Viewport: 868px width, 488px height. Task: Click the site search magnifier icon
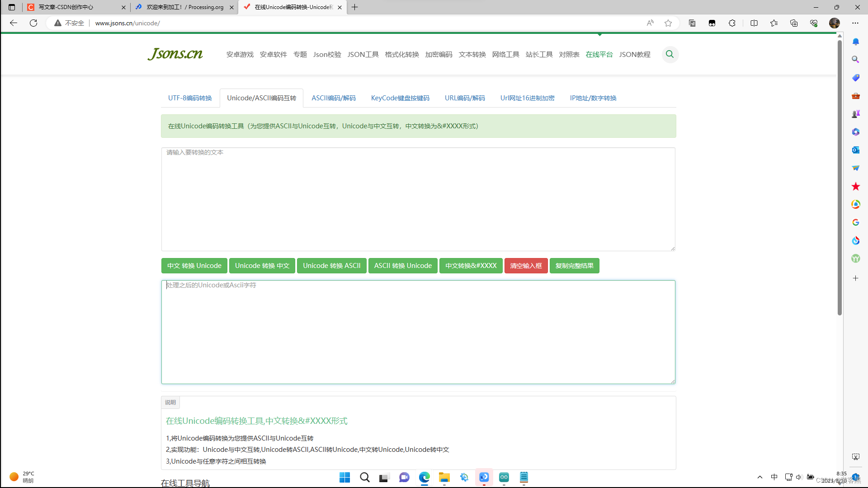point(670,54)
